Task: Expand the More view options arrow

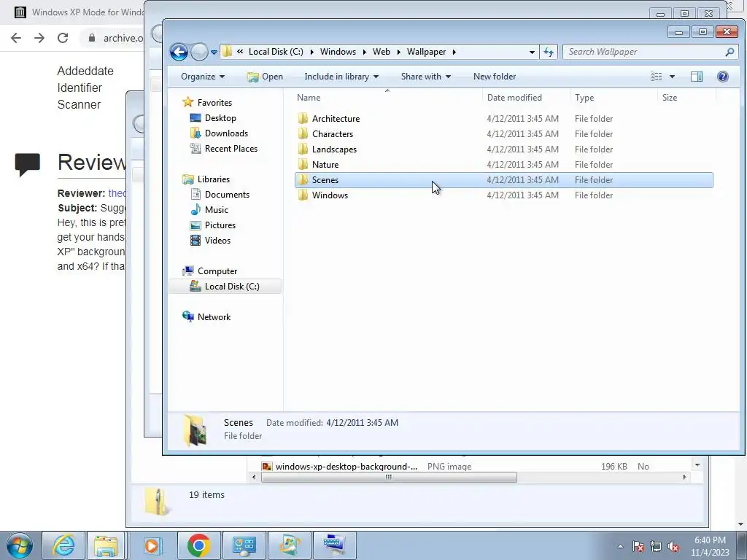Action: coord(672,77)
